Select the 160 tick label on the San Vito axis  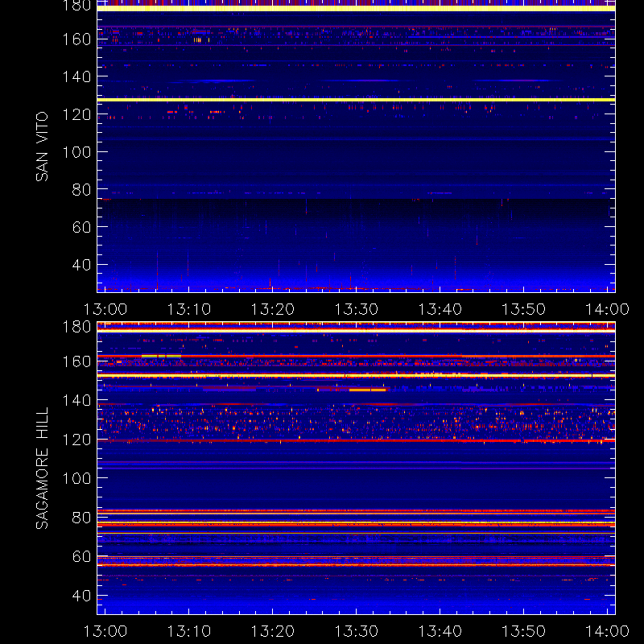(76, 39)
